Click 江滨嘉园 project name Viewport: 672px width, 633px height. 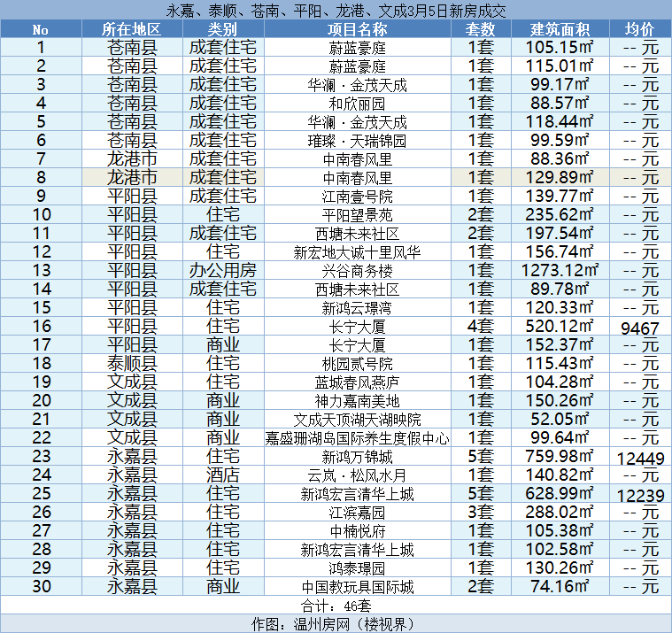coord(358,512)
